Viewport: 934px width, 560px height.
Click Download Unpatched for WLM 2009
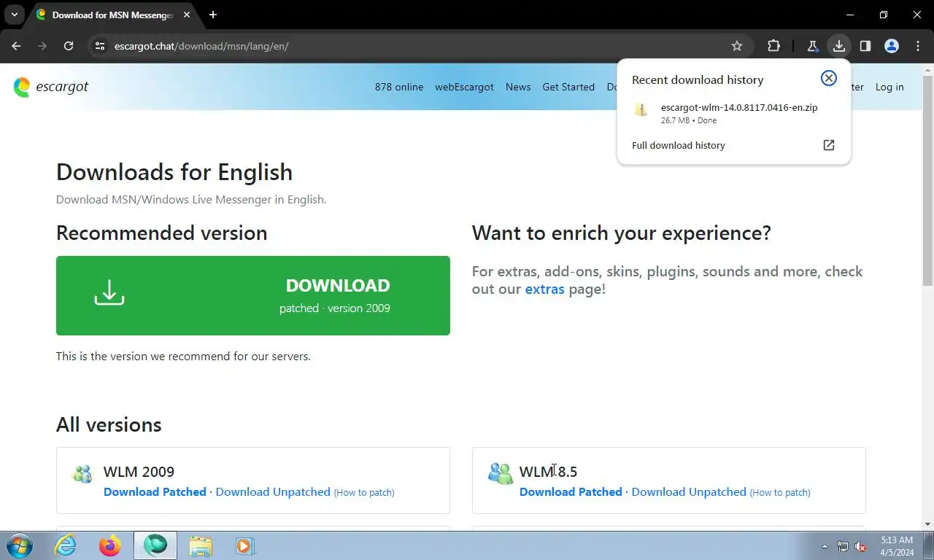pos(273,492)
